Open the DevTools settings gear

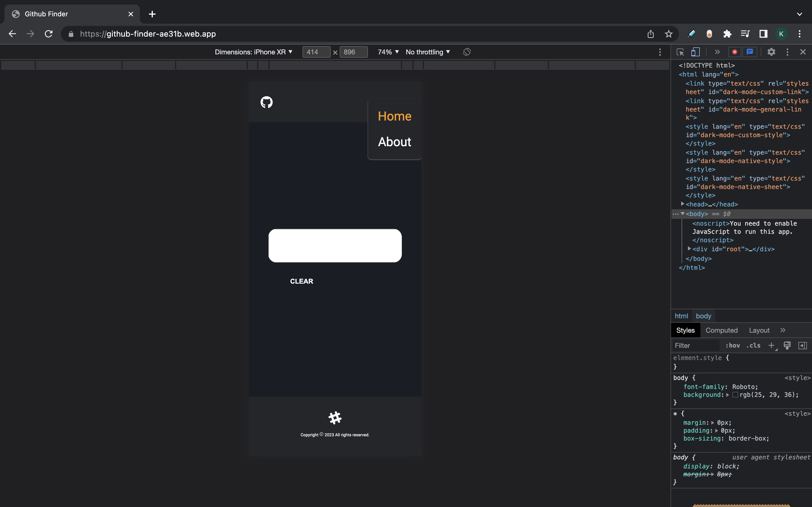(771, 52)
